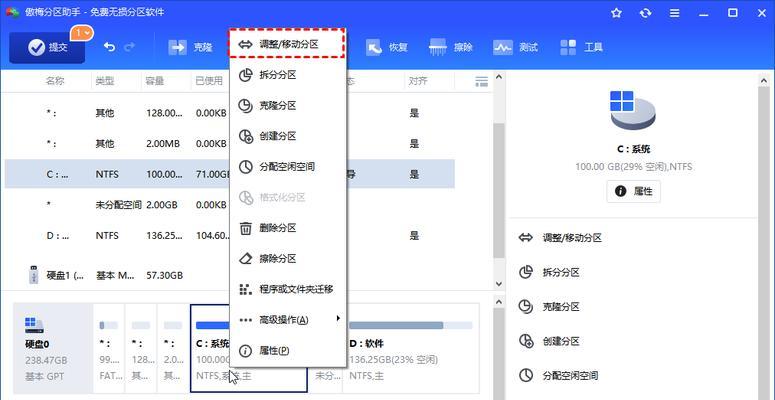Choose 删除分区 in context menu

(x=288, y=228)
